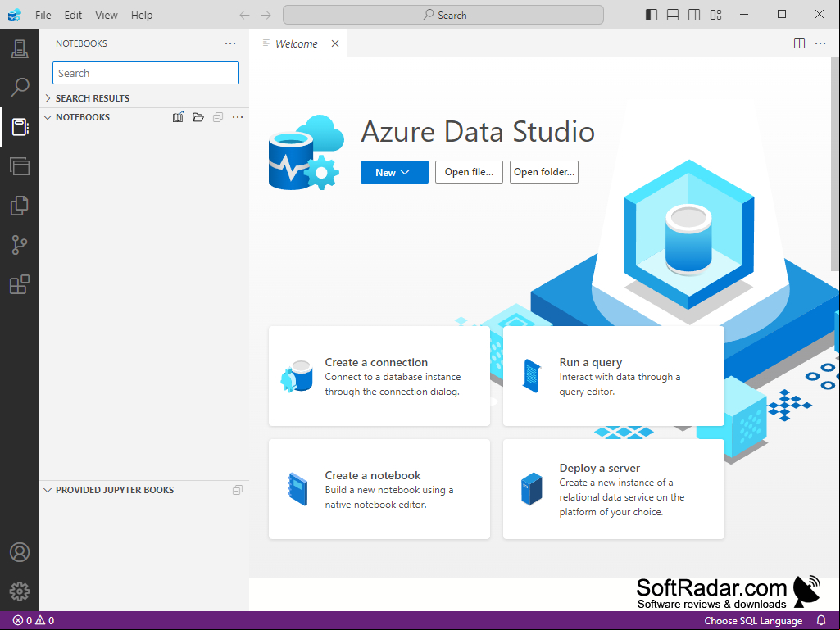Open notifications bell in status bar
The width and height of the screenshot is (840, 630).
tap(820, 620)
